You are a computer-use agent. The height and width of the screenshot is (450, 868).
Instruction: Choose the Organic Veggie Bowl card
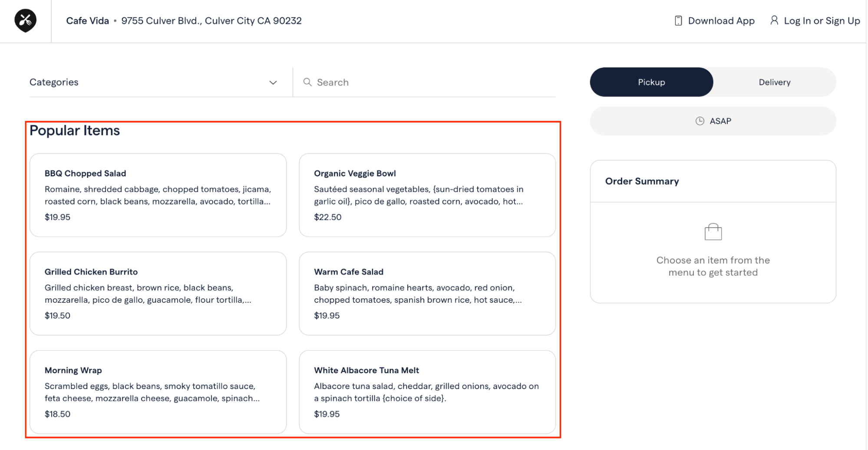point(427,195)
